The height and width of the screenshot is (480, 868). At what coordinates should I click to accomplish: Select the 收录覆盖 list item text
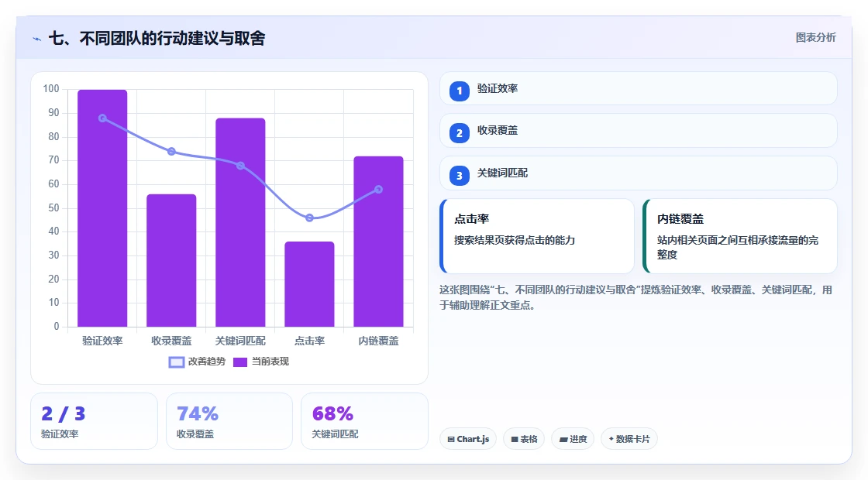[x=498, y=131]
